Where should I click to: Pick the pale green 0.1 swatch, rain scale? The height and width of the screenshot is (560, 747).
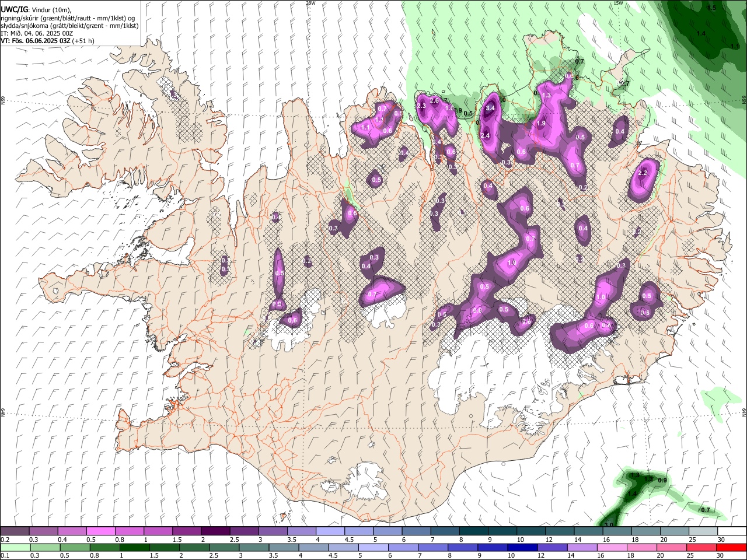click(16, 547)
